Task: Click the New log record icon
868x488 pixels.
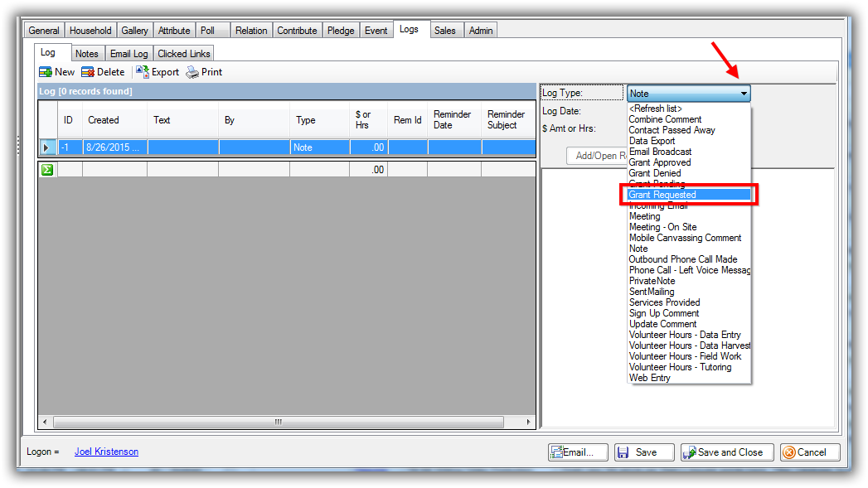Action: coord(46,72)
